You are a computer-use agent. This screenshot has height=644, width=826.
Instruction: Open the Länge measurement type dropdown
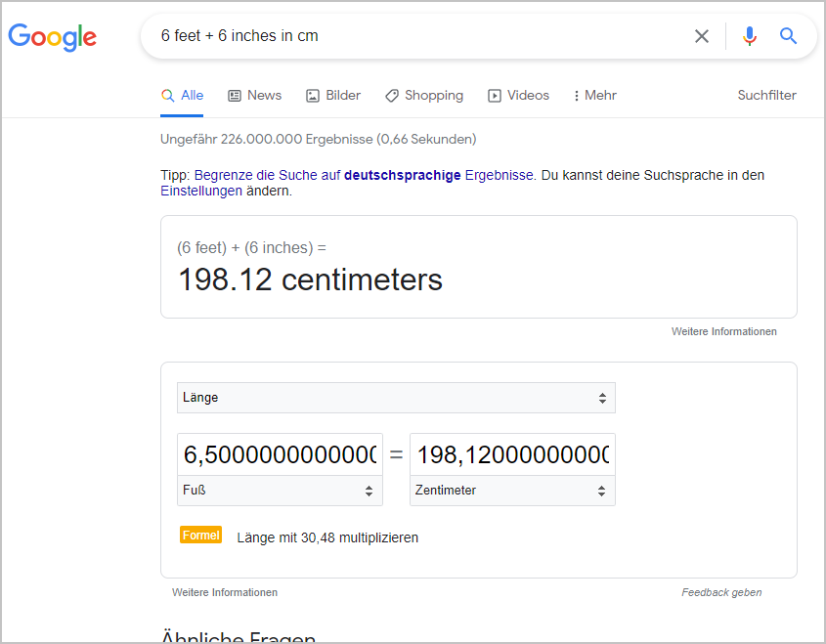pyautogui.click(x=395, y=398)
